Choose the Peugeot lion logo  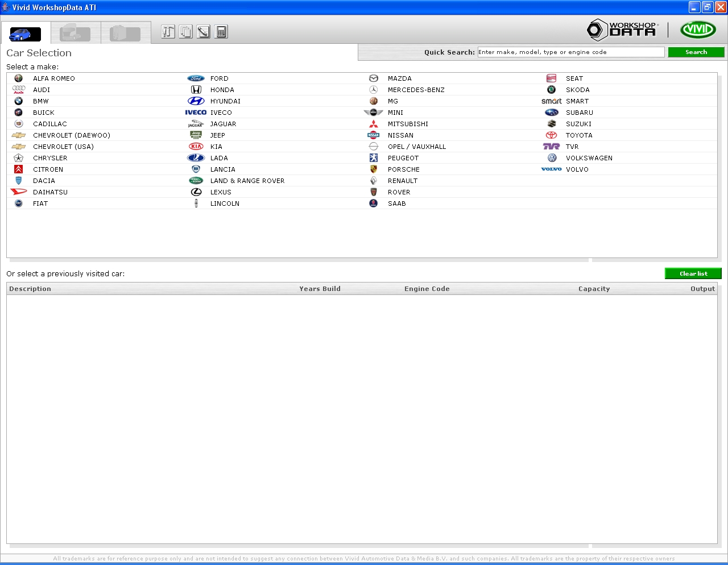[374, 158]
